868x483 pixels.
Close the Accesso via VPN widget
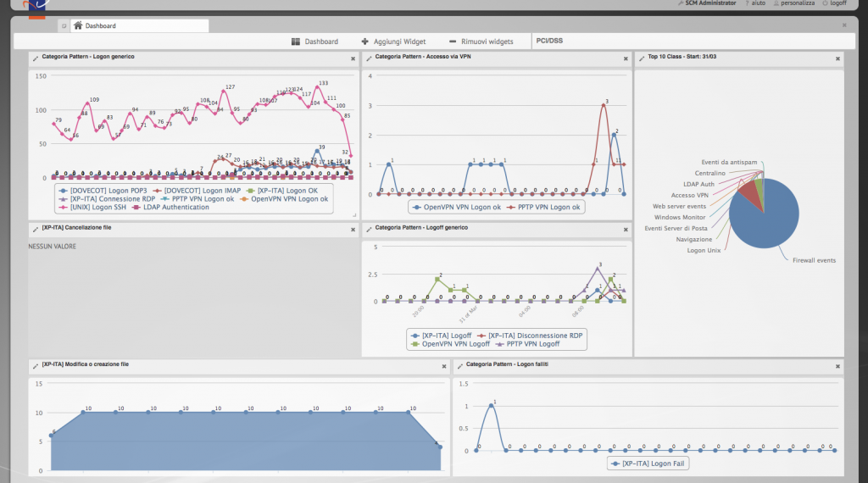tap(625, 58)
